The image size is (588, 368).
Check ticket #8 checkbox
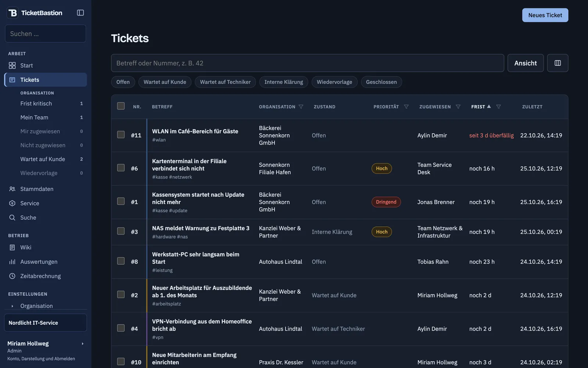pyautogui.click(x=121, y=261)
